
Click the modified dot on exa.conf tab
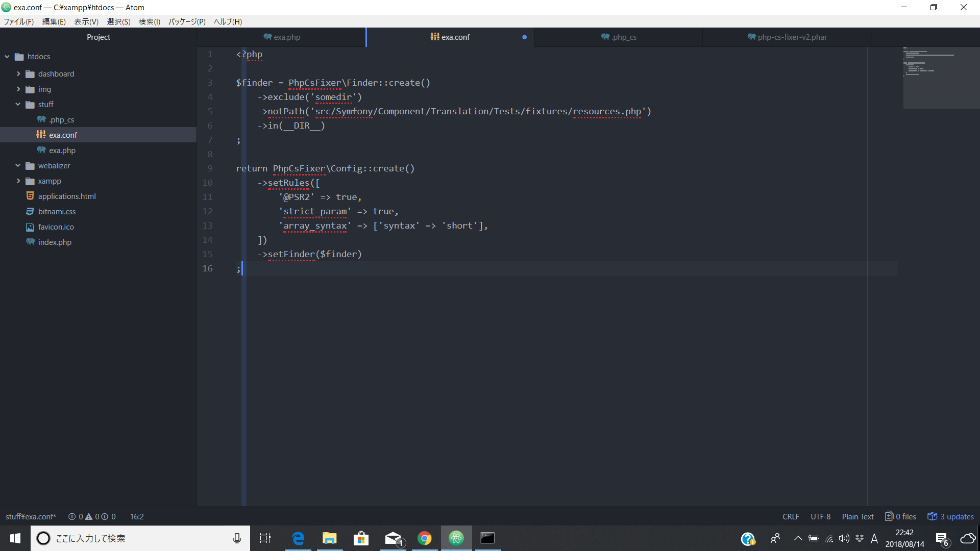[524, 37]
